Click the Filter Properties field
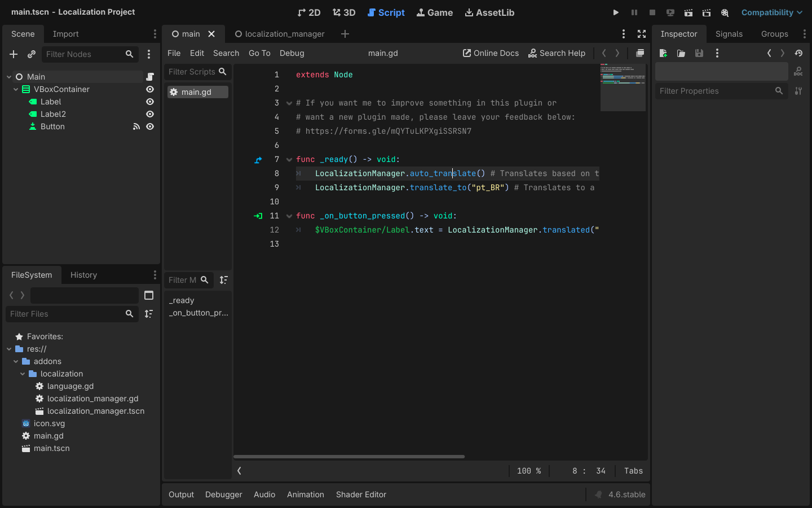Viewport: 812px width, 508px height. coord(722,91)
